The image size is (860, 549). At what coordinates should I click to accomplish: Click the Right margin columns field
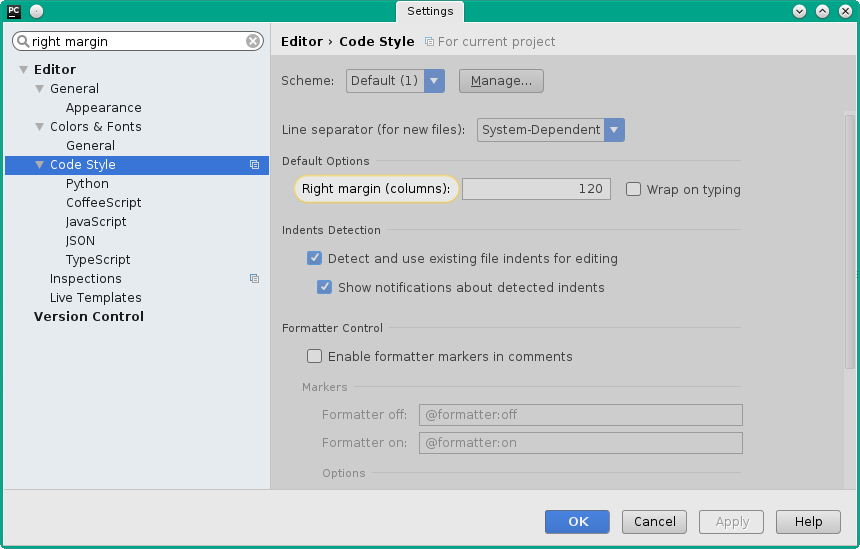click(x=536, y=189)
